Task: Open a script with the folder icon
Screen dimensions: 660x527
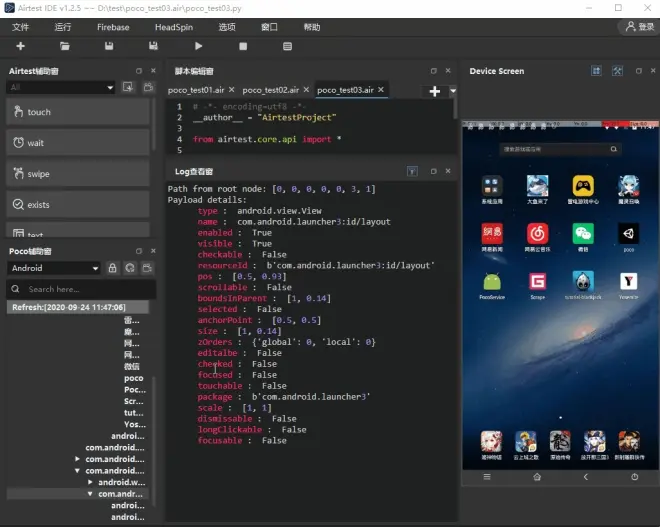Action: click(64, 46)
